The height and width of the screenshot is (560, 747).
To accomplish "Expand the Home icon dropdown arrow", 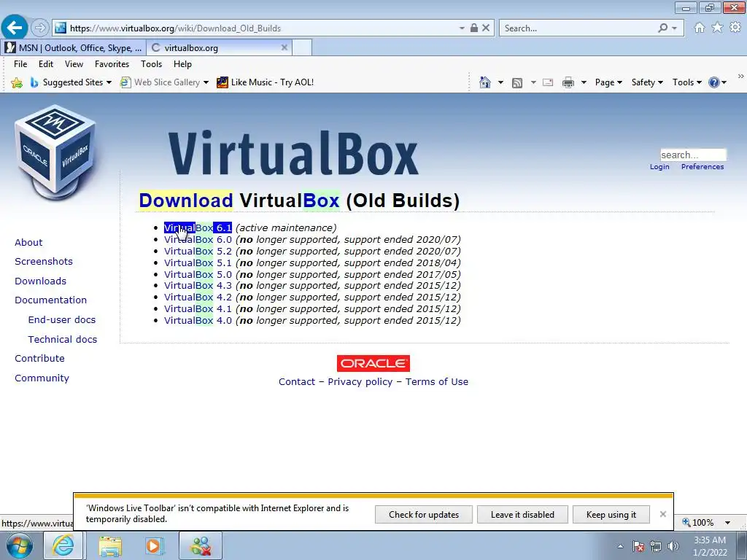I will click(x=500, y=82).
